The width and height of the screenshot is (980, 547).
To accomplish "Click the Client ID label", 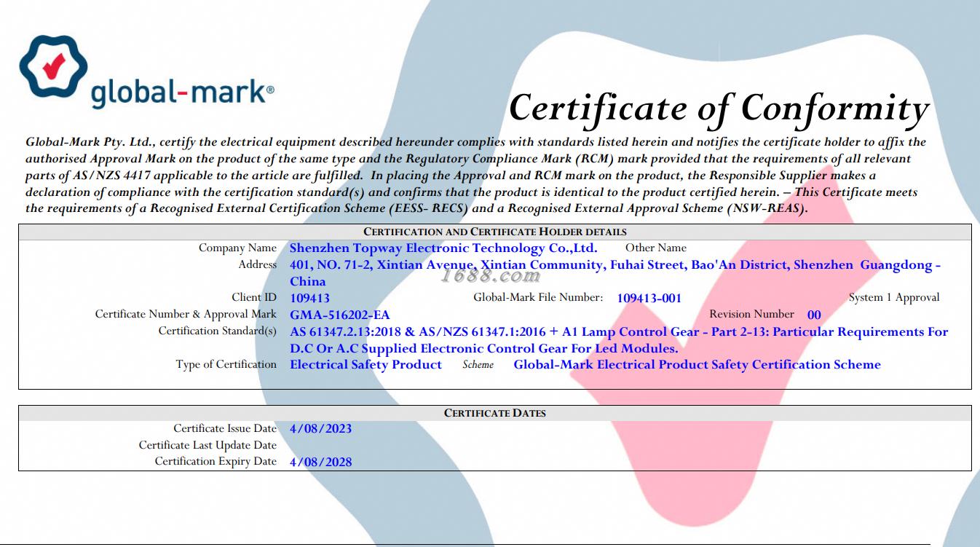I will coord(254,297).
